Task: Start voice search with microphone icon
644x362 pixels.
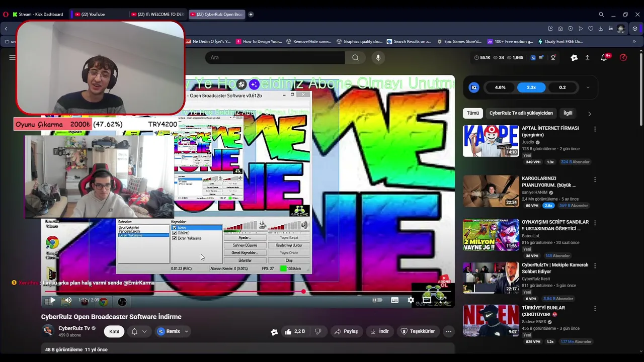Action: pyautogui.click(x=378, y=57)
